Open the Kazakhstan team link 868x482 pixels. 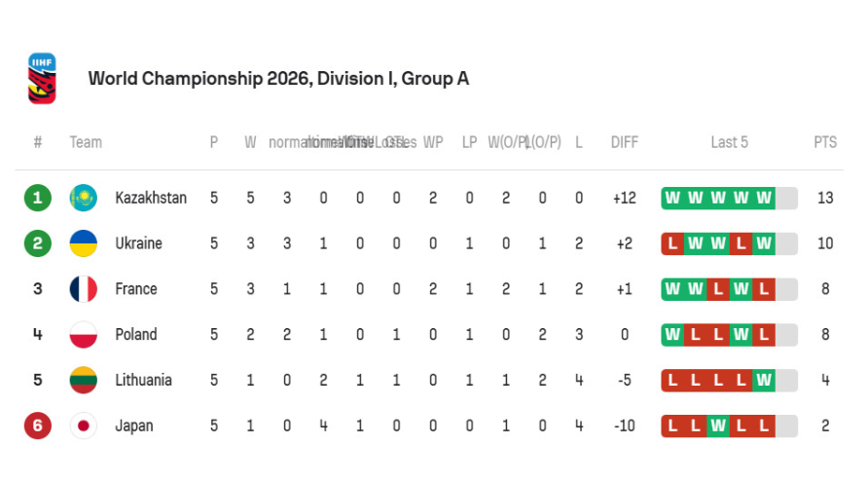pos(151,198)
